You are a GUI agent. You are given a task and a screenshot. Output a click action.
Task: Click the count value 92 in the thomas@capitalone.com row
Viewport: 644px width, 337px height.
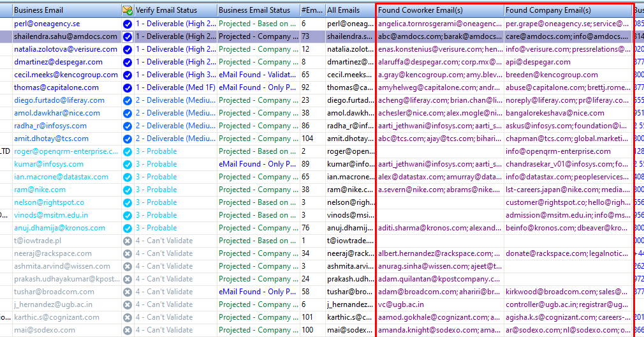click(x=312, y=87)
